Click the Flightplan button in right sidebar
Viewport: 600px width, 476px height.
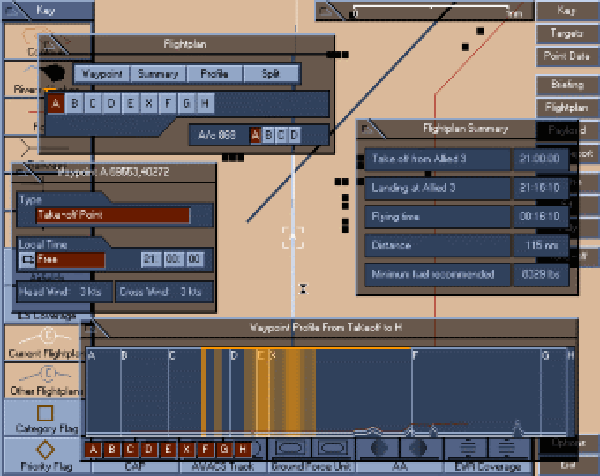pyautogui.click(x=567, y=108)
